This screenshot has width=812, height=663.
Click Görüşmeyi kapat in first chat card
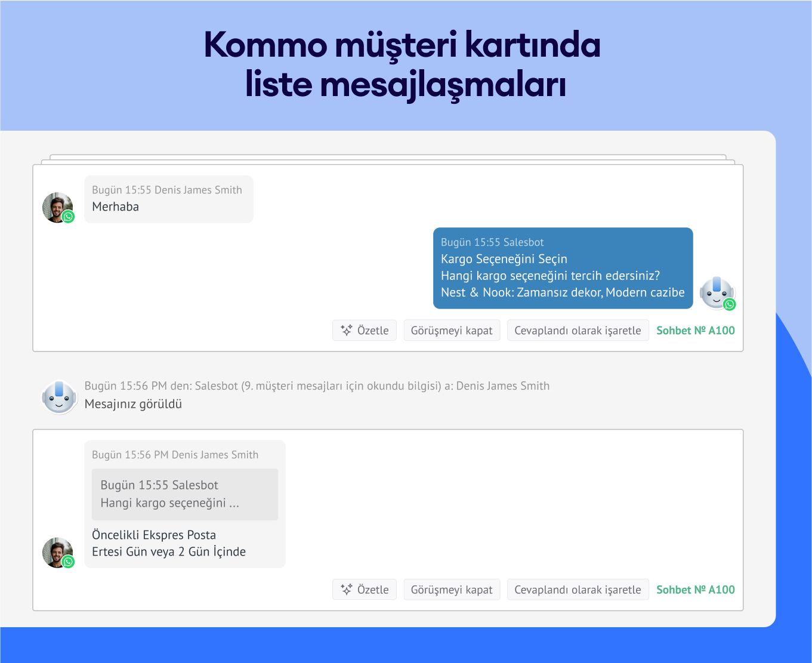point(452,330)
